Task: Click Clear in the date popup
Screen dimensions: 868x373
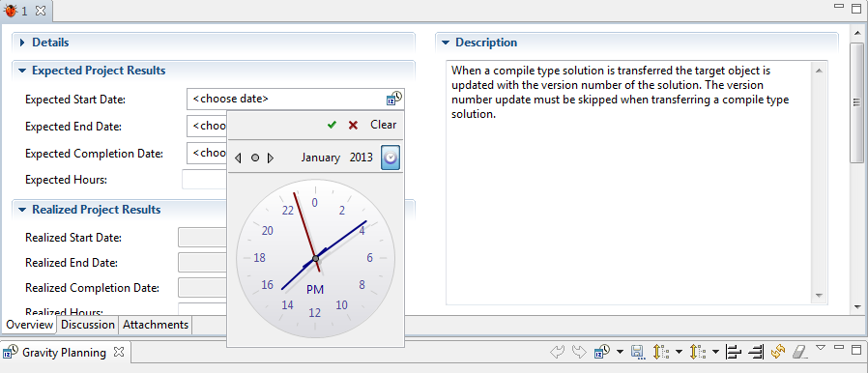Action: (383, 125)
